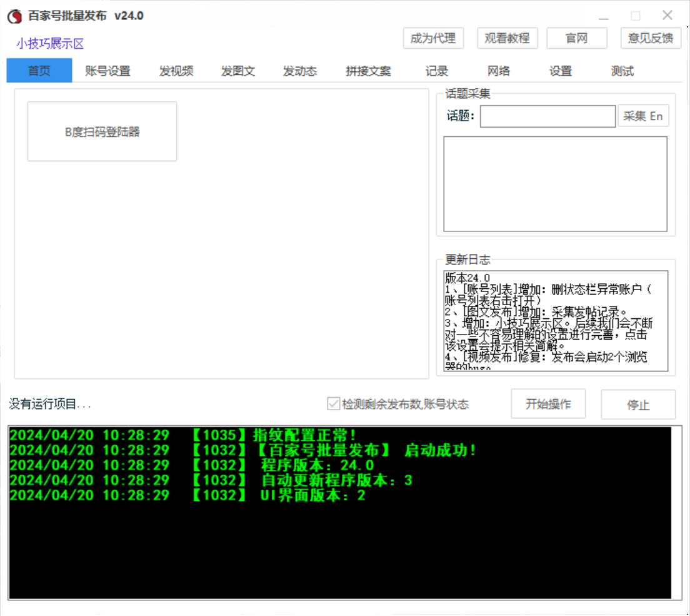Open the 网络 tab
The image size is (690, 616).
[x=499, y=71]
